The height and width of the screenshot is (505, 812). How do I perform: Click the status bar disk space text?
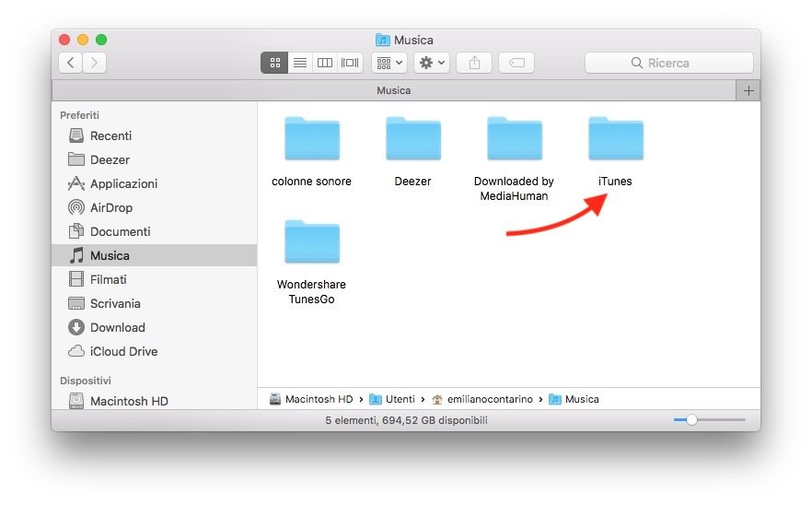coord(407,420)
